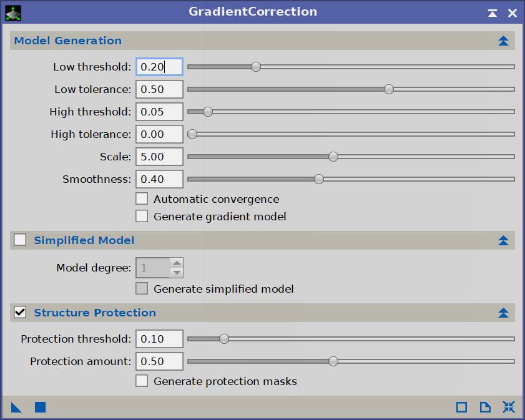Check Generate protection masks
The image size is (525, 420).
point(142,381)
